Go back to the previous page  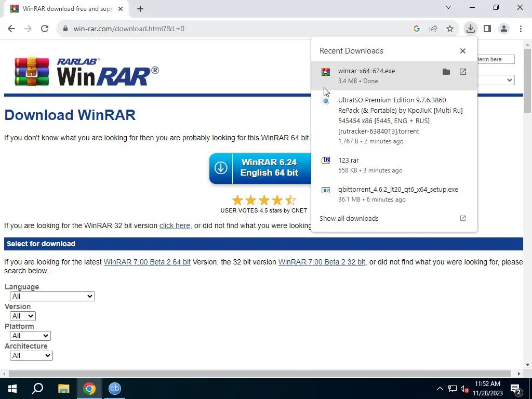click(11, 29)
